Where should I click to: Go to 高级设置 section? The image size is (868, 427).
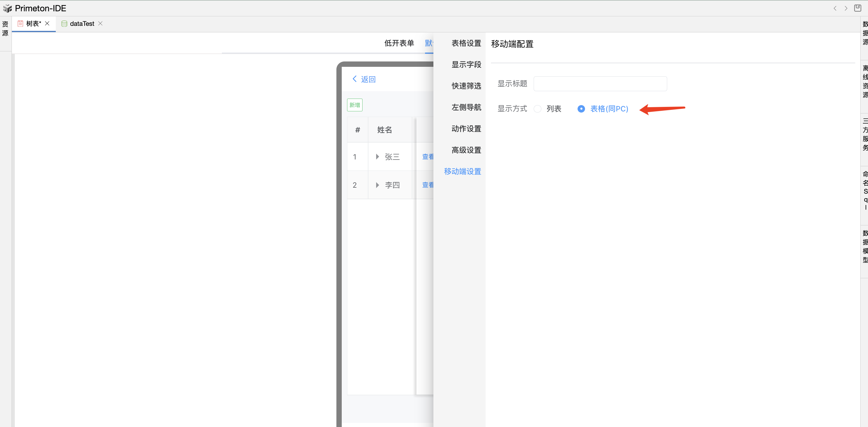(466, 150)
